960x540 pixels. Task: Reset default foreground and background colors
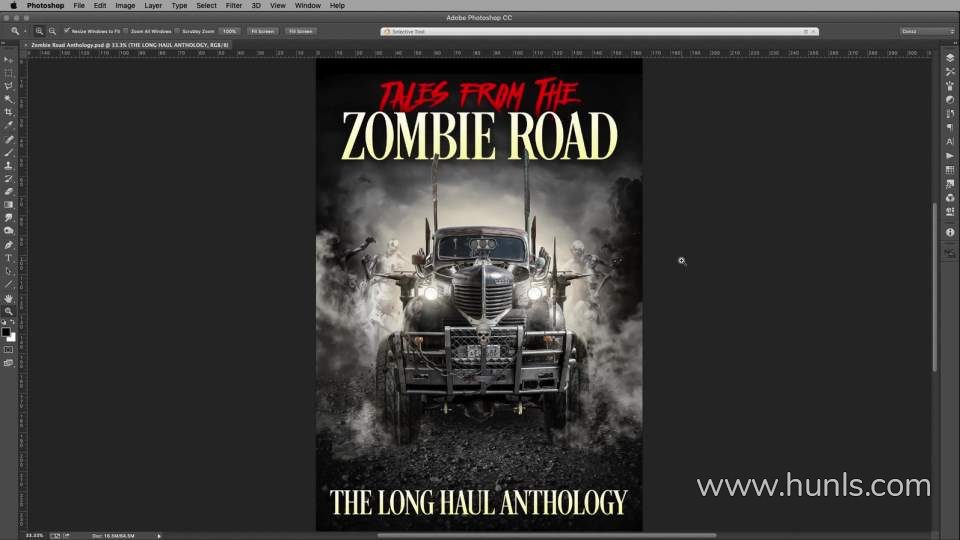(4, 322)
